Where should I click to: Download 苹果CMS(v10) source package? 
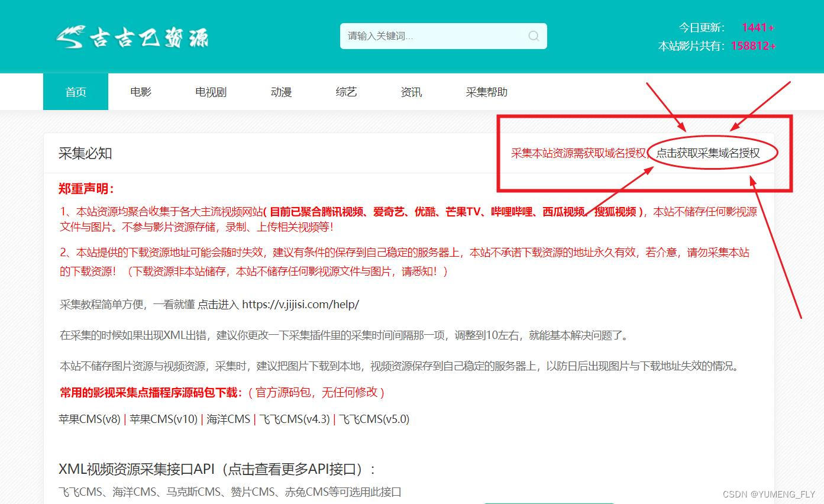tap(163, 419)
